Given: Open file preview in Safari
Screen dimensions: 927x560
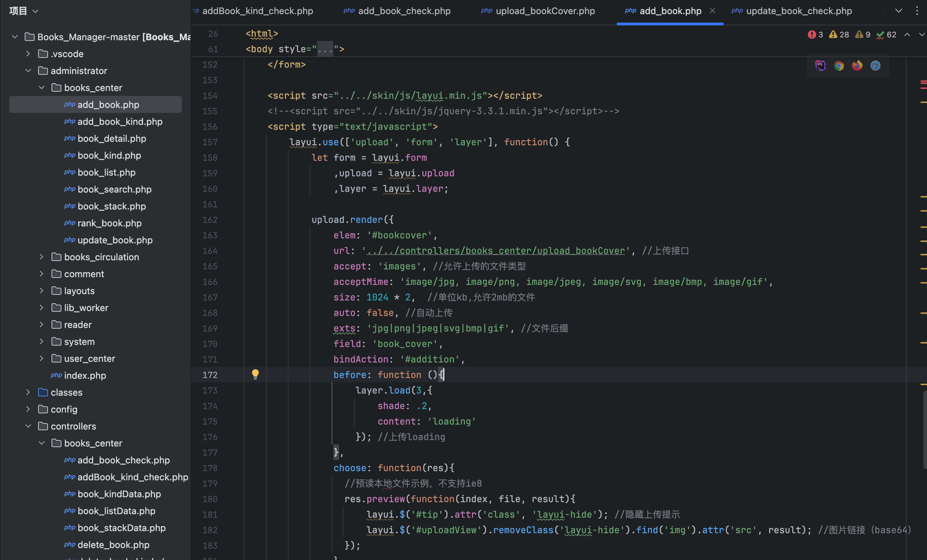Looking at the screenshot, I should tap(875, 66).
